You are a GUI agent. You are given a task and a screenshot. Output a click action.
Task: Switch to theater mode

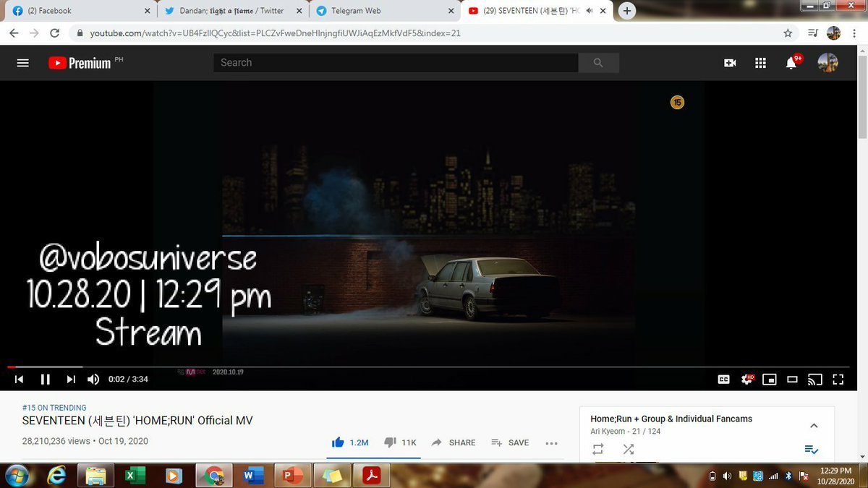(792, 379)
